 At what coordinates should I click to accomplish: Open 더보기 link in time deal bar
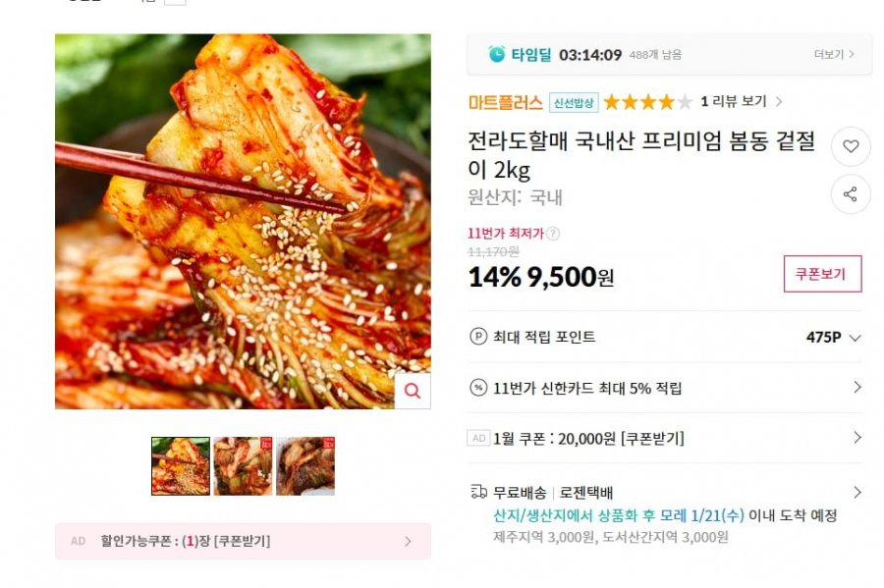pyautogui.click(x=834, y=54)
